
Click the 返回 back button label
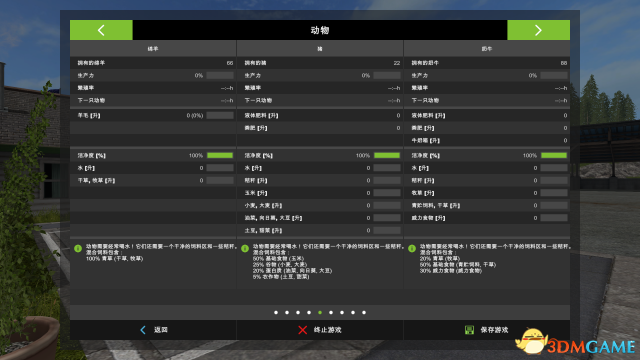click(161, 330)
